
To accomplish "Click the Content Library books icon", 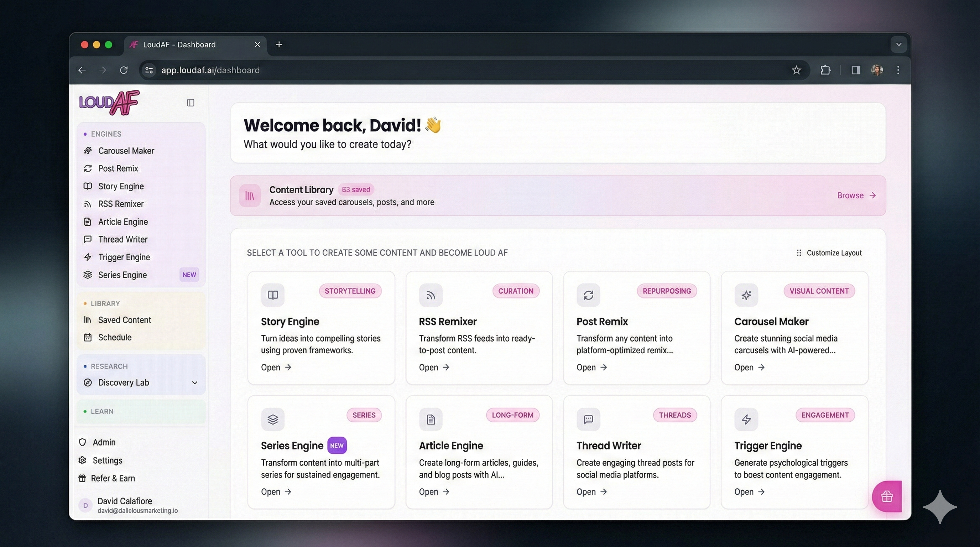I will pyautogui.click(x=250, y=196).
